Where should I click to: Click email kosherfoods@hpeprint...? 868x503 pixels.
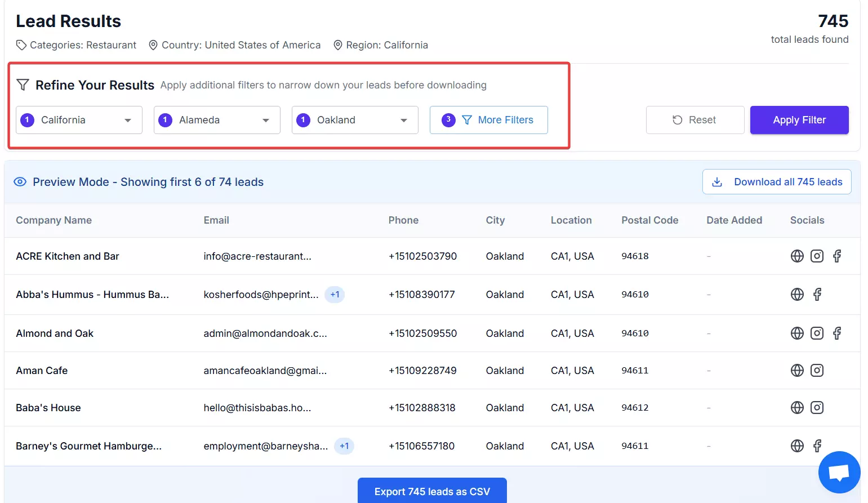point(261,295)
